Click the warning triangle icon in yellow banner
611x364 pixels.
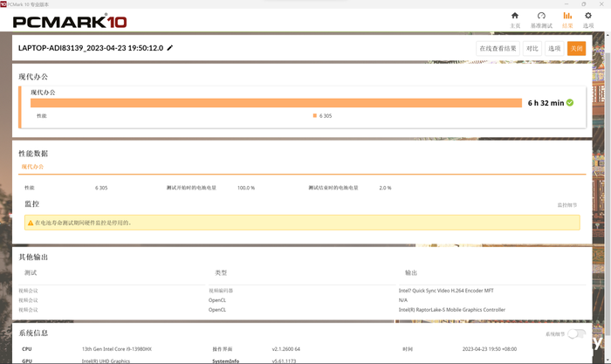31,223
